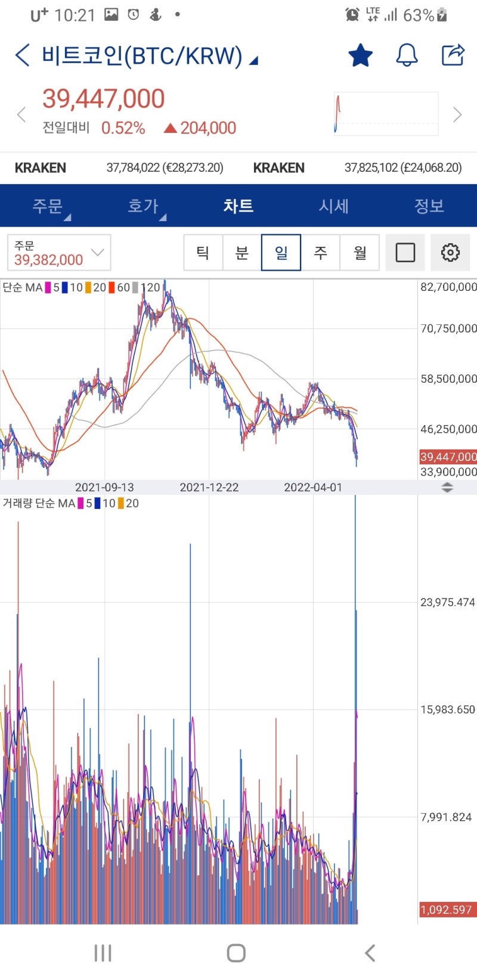Click the magenta MA 5 color swatch
Viewport: 477px width, 980px height.
pyautogui.click(x=48, y=287)
